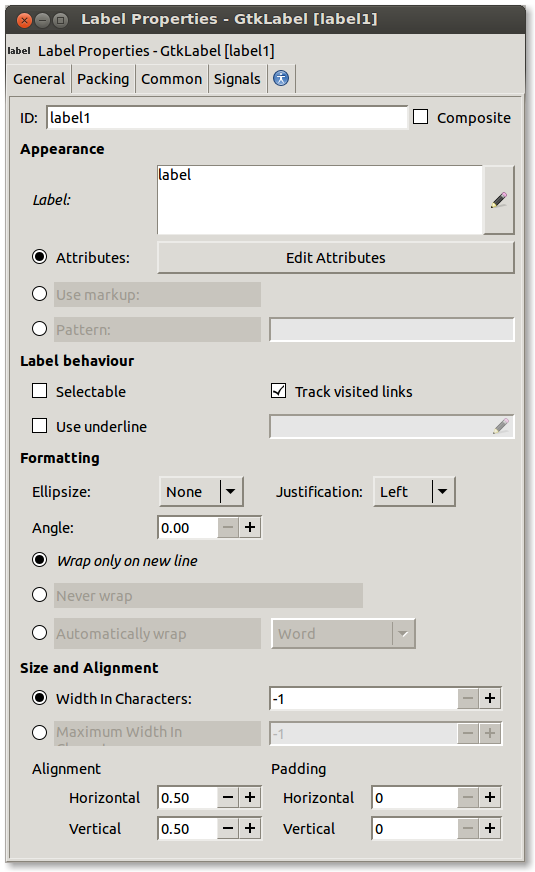Viewport: 535px width, 872px height.
Task: Click the pencil icon beside Label text
Action: point(499,200)
